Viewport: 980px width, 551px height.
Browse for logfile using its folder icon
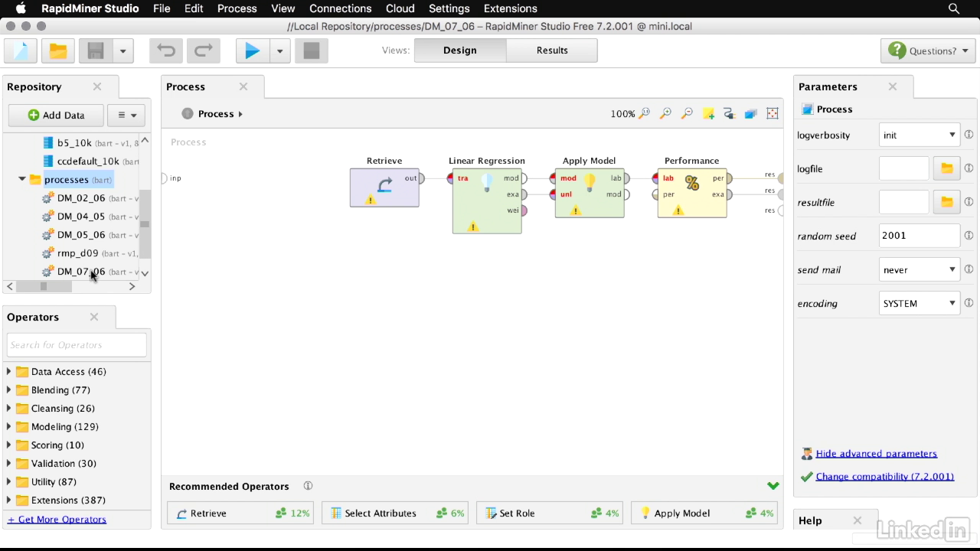pyautogui.click(x=946, y=168)
